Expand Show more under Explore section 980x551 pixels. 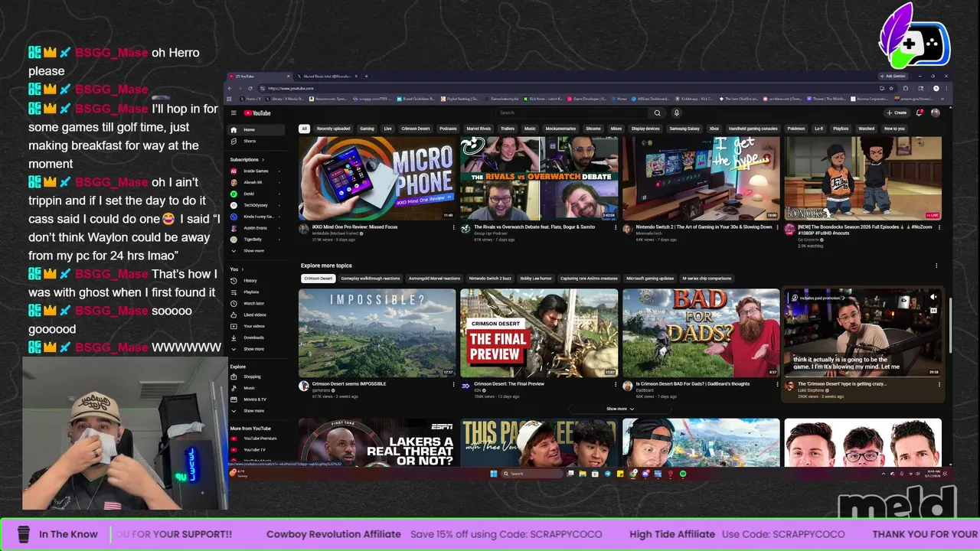(x=256, y=411)
